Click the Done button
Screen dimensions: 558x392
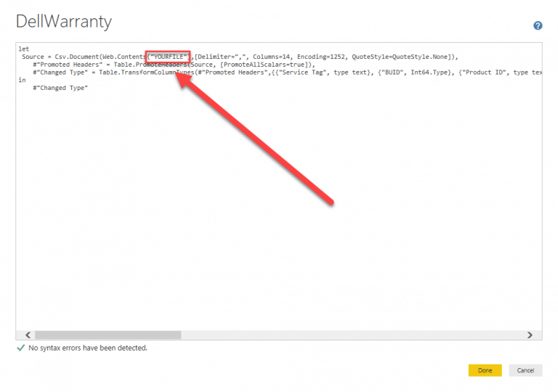point(485,370)
